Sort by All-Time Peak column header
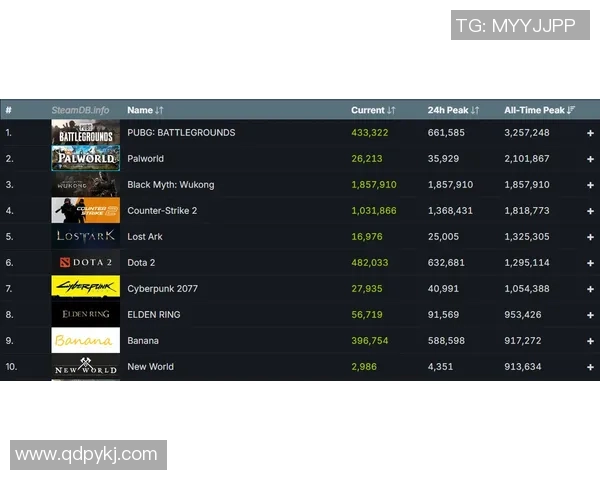The image size is (600, 480). coord(540,110)
